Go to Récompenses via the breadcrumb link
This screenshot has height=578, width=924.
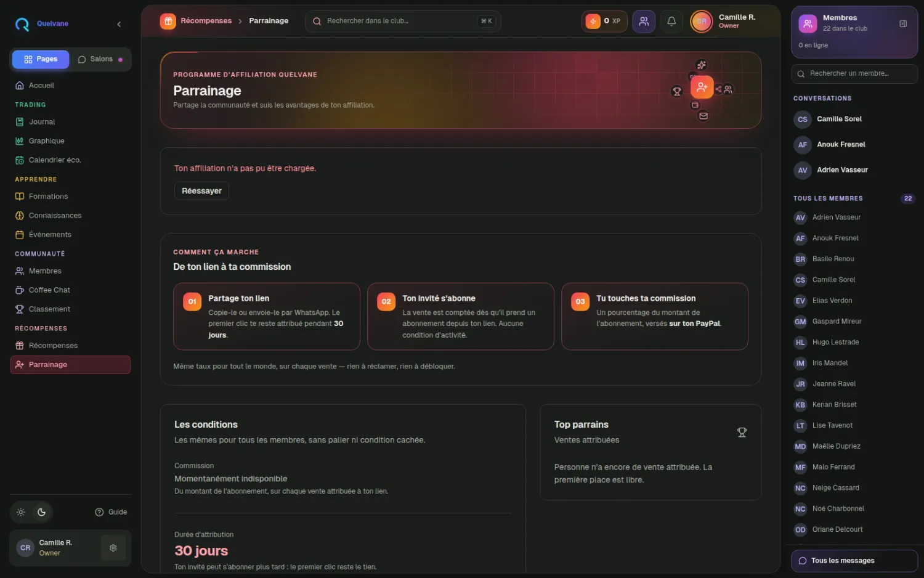[206, 21]
